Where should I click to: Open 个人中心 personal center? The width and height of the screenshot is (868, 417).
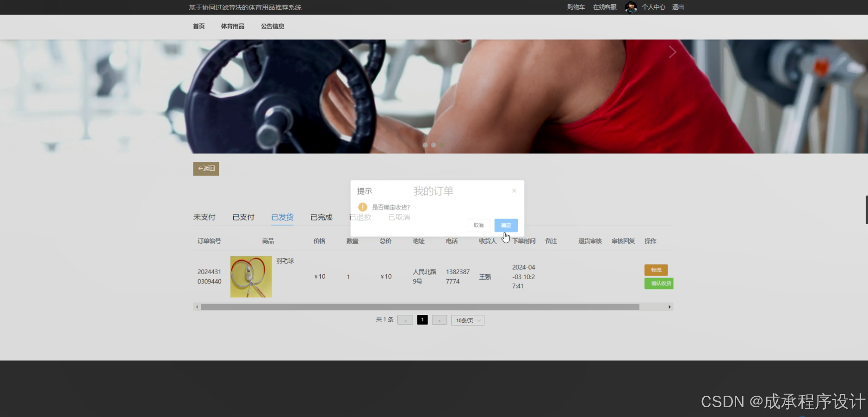[x=653, y=7]
